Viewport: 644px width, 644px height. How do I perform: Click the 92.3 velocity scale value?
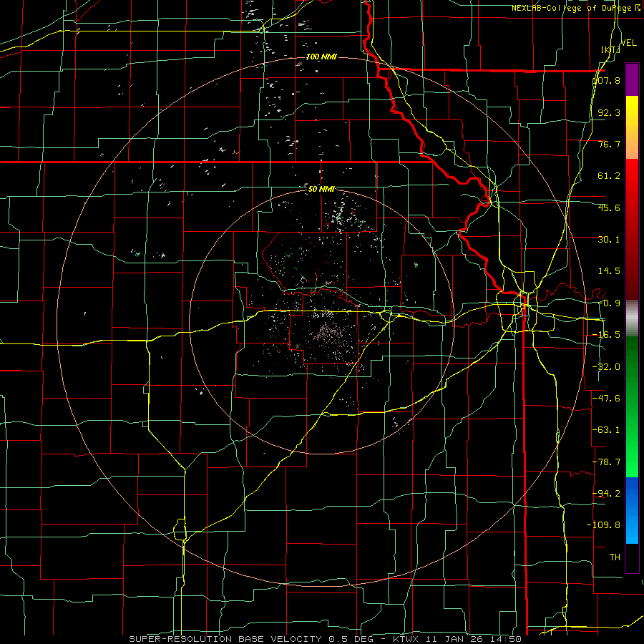point(609,112)
